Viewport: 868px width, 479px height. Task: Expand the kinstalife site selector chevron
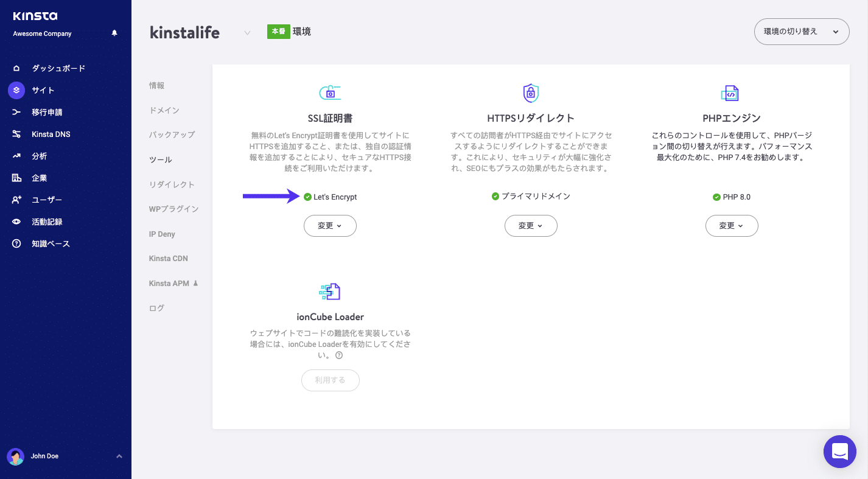[x=247, y=33]
